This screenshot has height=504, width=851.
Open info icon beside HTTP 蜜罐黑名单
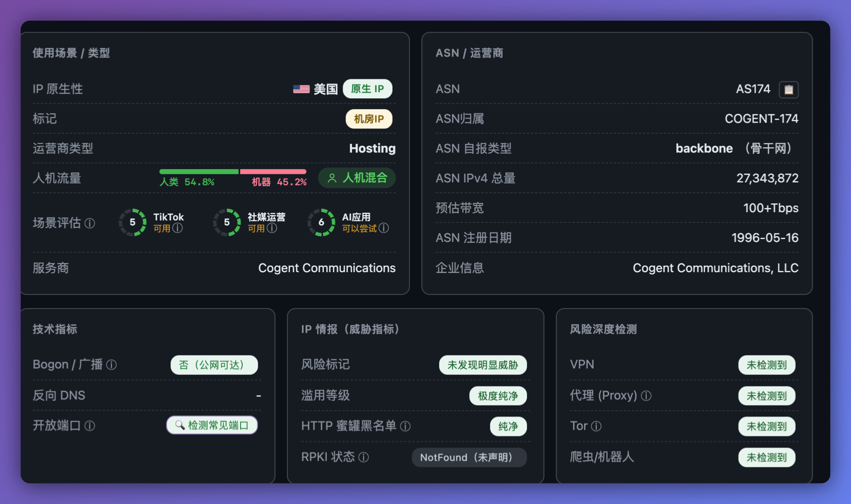(406, 426)
